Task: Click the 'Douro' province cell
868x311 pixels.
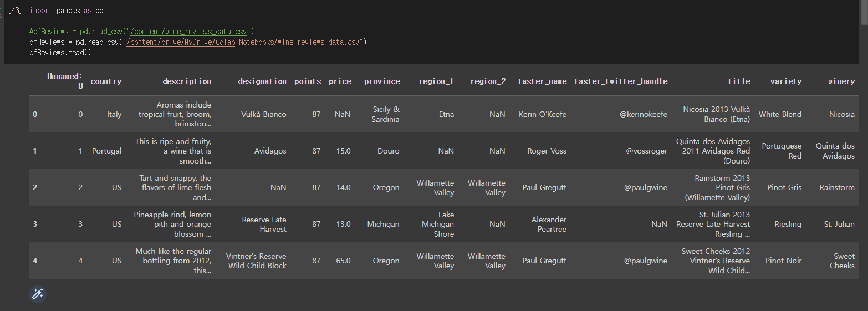Action: coord(389,151)
